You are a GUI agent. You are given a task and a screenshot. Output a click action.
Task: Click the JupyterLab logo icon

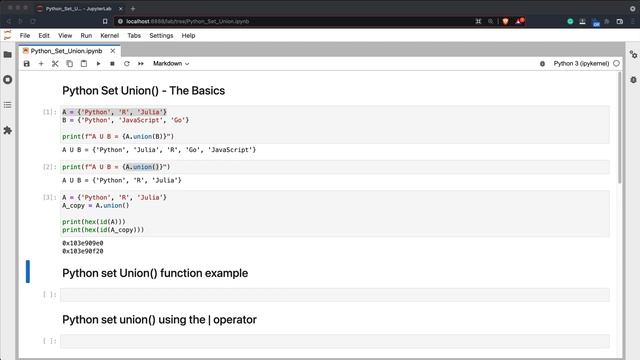pos(7,36)
